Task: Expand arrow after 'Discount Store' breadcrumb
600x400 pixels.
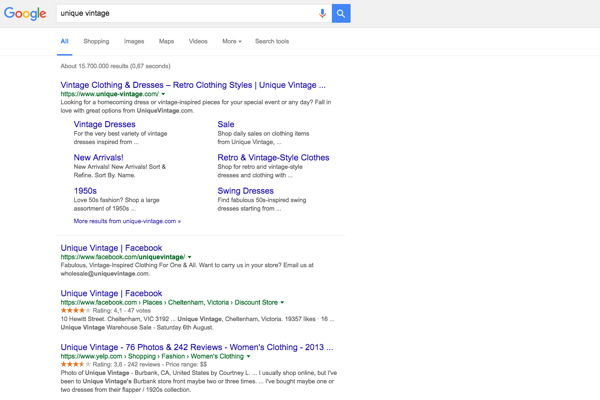Action: click(282, 303)
